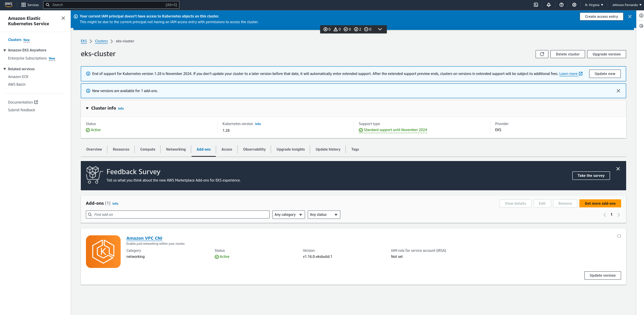This screenshot has width=644, height=315.
Task: Switch to the Compute tab
Action: tap(148, 149)
